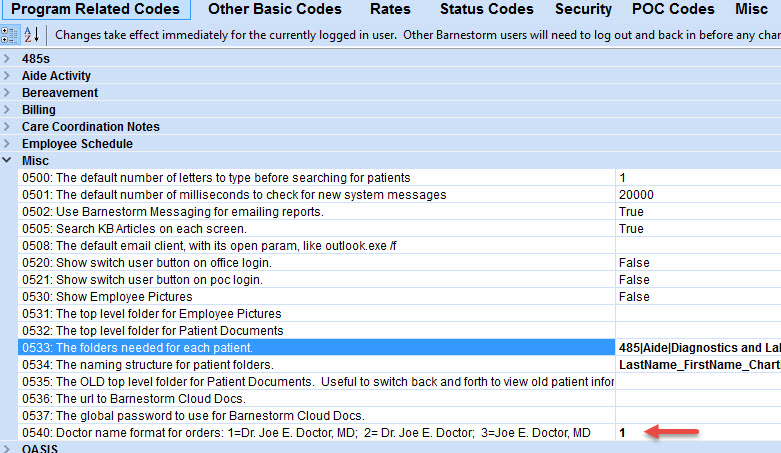Select the Billing category header
781x453 pixels.
tap(38, 110)
